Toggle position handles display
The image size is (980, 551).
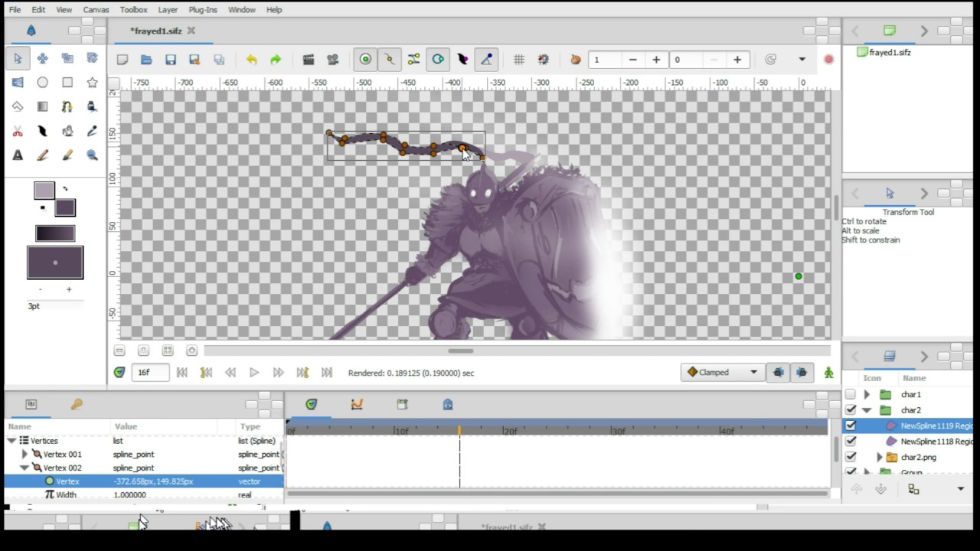point(365,60)
